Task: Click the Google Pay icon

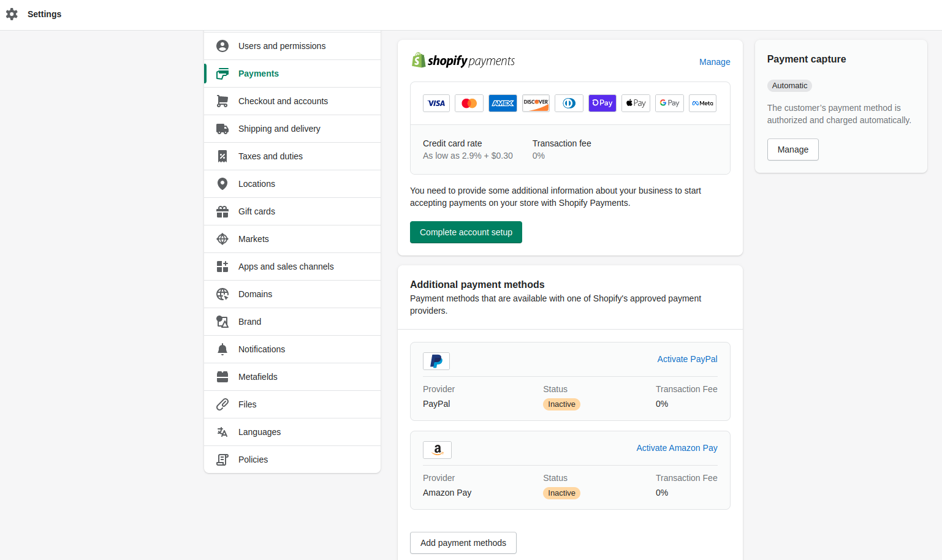Action: point(669,103)
